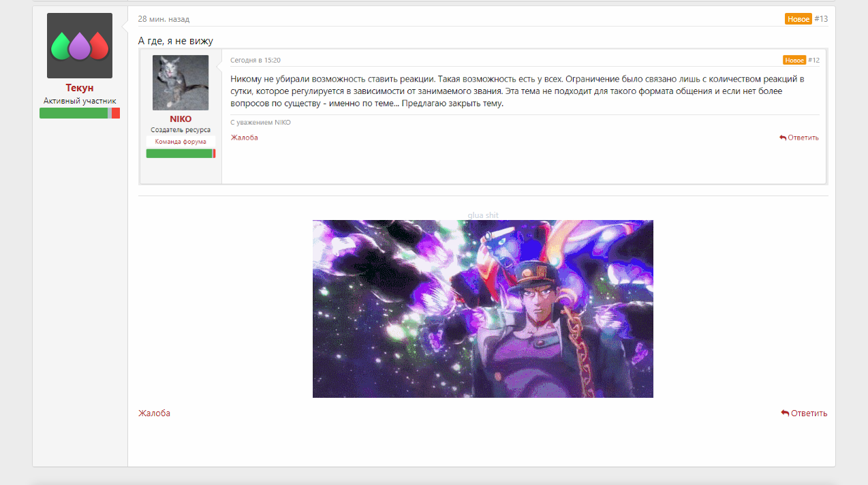Click the NIKO username in quoted post
Image resolution: width=868 pixels, height=485 pixels.
tap(181, 119)
